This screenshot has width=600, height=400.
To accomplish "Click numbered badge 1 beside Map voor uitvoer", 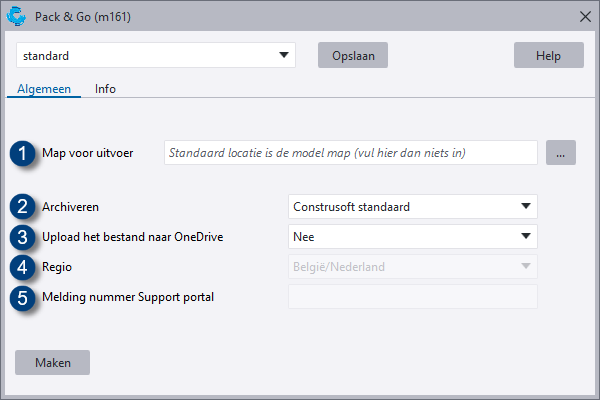I will (x=22, y=154).
